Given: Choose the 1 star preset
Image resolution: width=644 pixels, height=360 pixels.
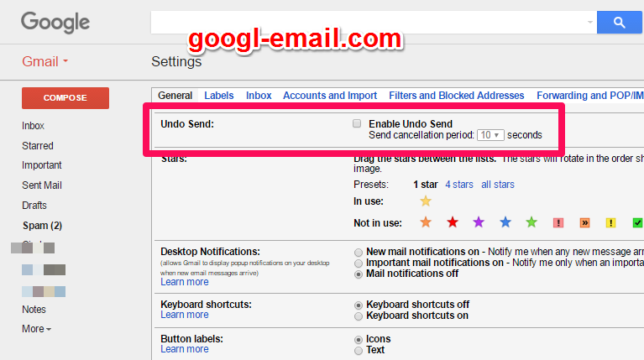Looking at the screenshot, I should [426, 185].
